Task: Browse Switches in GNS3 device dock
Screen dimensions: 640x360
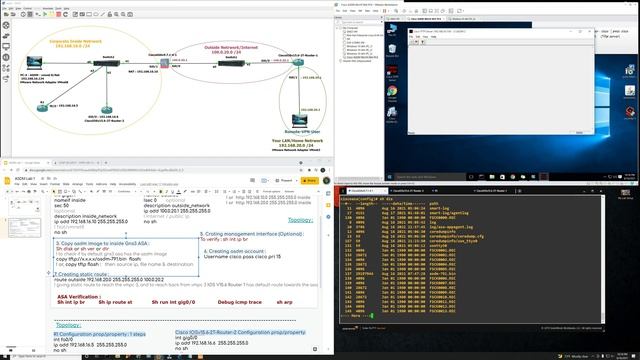Action: click(x=6, y=36)
